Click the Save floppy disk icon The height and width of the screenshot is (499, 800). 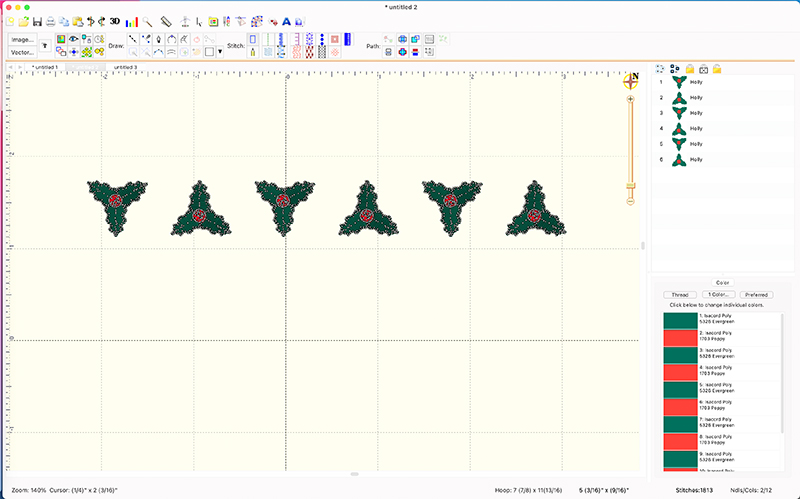point(37,21)
